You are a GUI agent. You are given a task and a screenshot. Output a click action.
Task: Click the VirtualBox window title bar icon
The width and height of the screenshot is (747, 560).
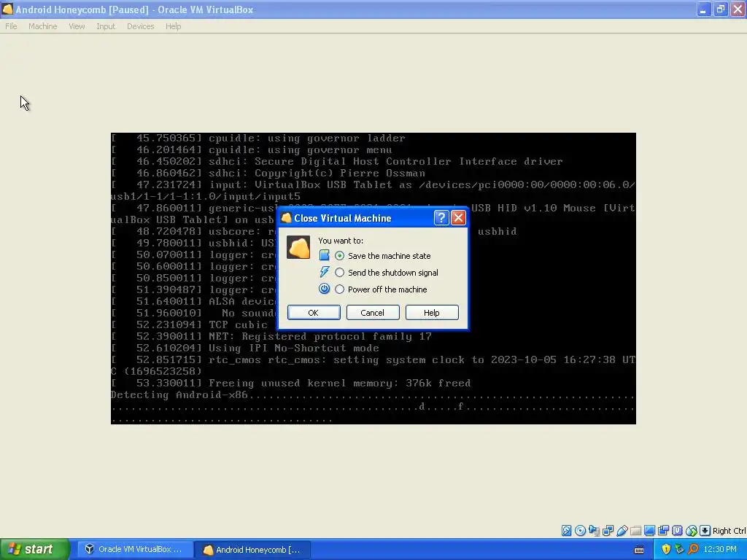[7, 9]
